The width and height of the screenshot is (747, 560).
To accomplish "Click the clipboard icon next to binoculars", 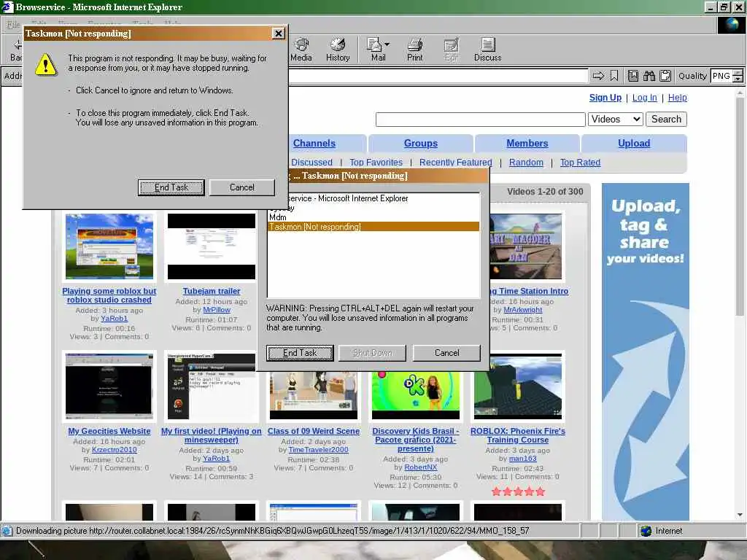I will 665,76.
